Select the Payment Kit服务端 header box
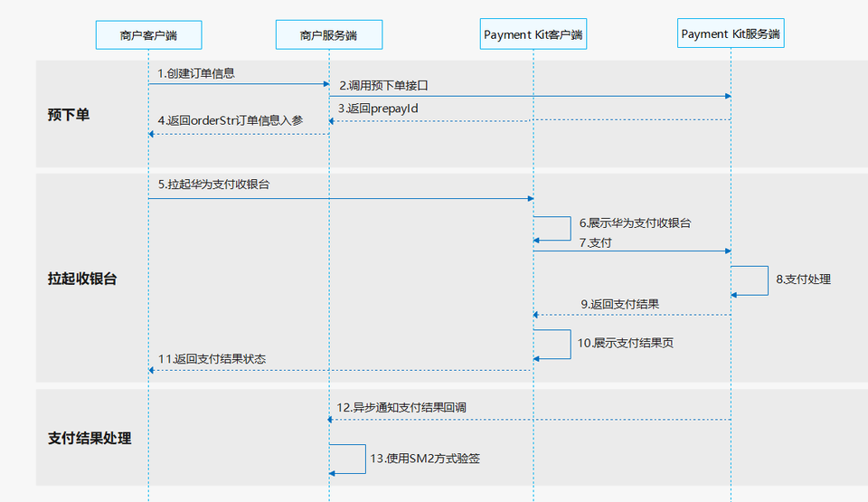The image size is (868, 502). 731,34
